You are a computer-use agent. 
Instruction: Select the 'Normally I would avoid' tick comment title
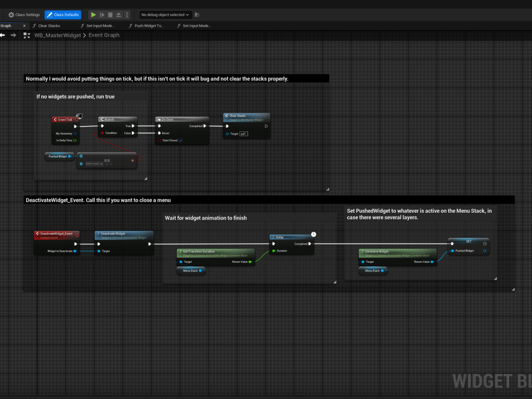point(157,79)
